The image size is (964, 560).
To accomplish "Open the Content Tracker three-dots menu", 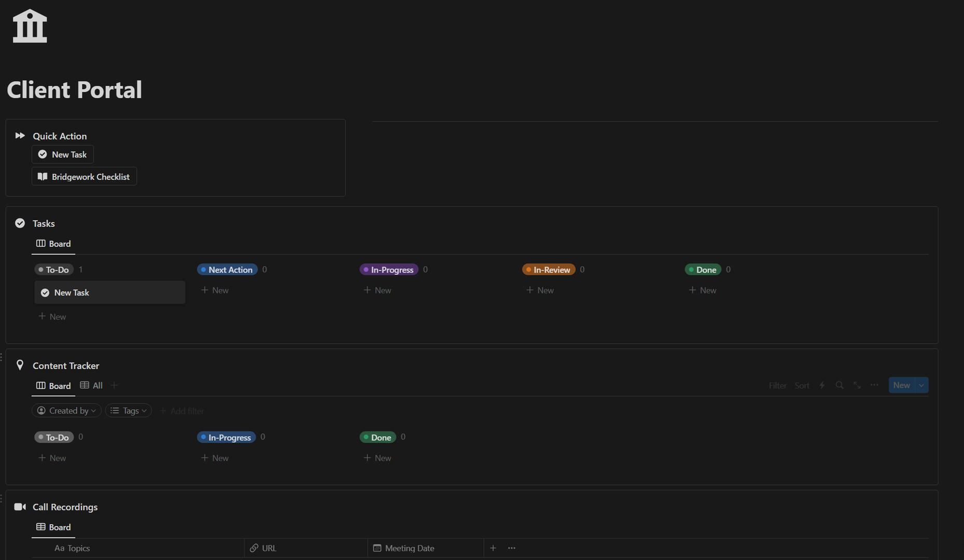I will point(874,385).
